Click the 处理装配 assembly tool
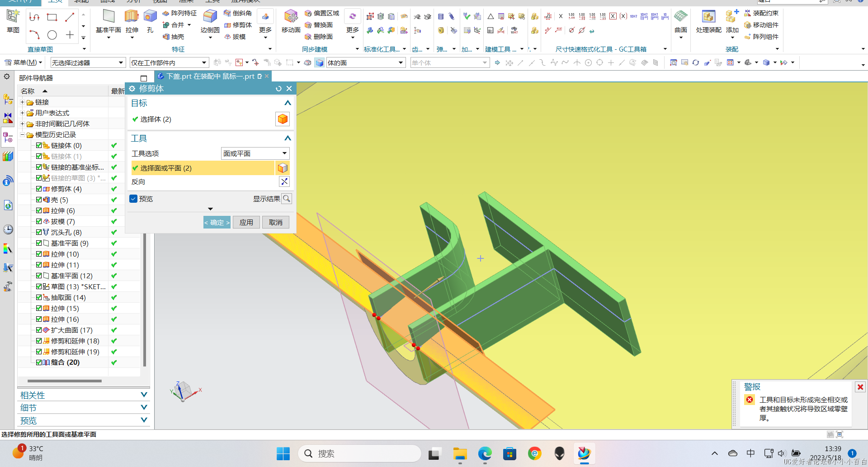 click(708, 21)
